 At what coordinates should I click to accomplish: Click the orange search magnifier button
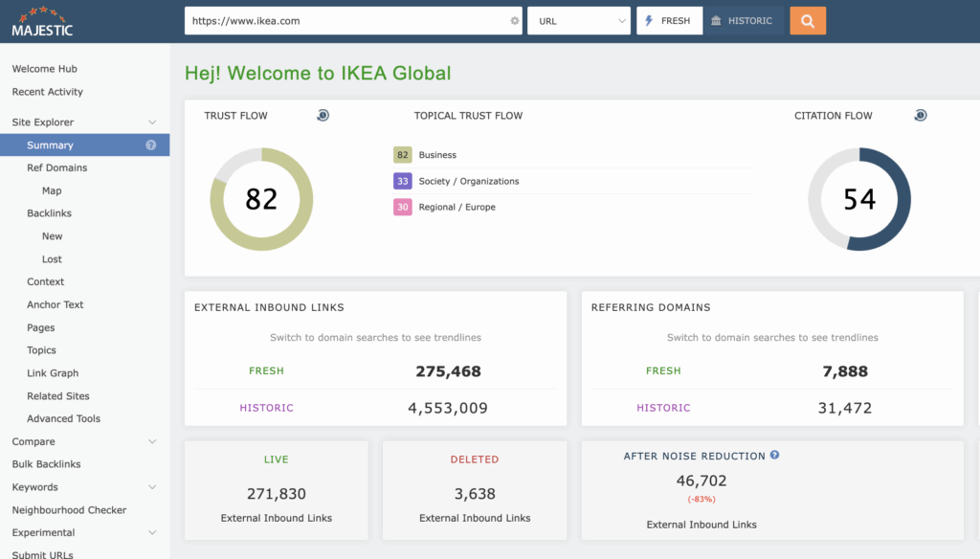click(808, 21)
